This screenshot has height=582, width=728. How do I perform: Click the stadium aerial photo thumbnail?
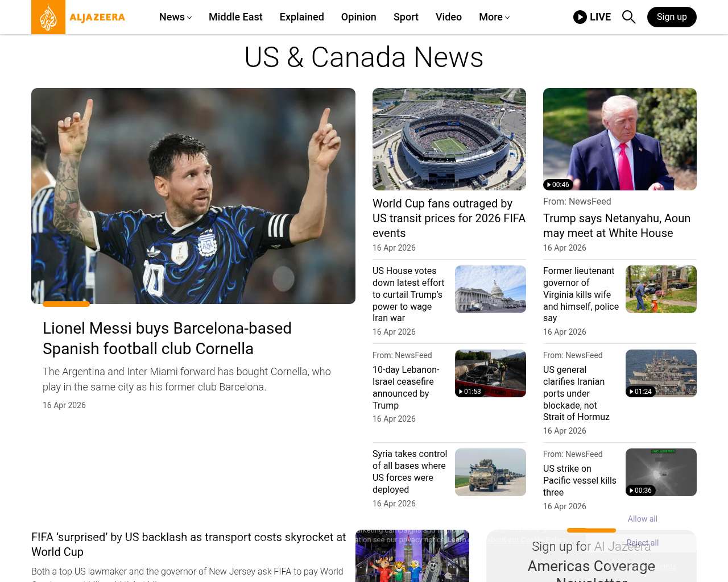coord(449,139)
